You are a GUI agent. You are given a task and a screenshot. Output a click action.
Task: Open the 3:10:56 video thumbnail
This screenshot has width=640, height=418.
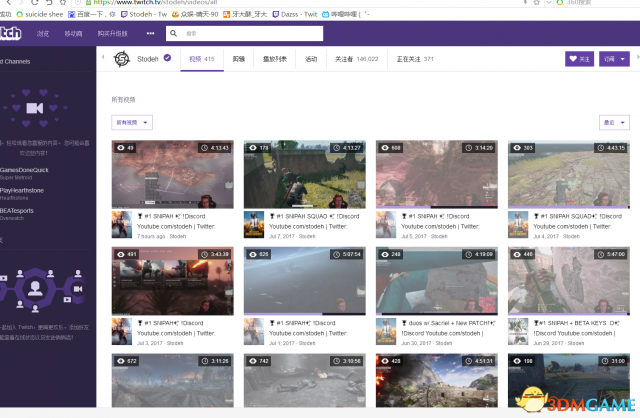304,380
